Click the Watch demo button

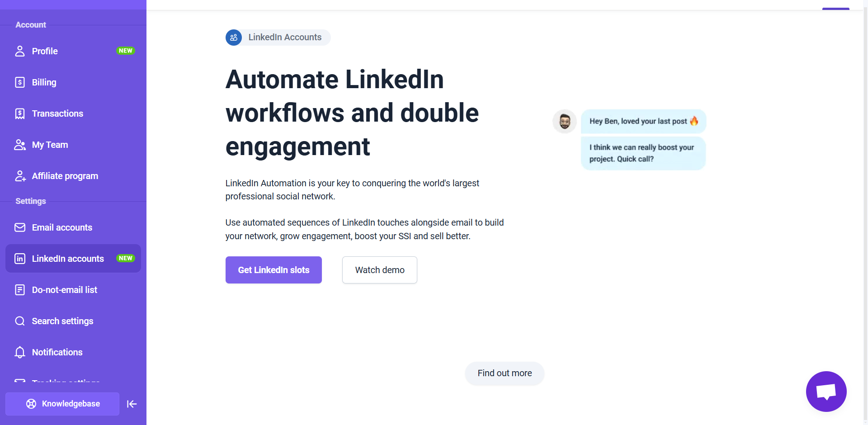(x=380, y=270)
